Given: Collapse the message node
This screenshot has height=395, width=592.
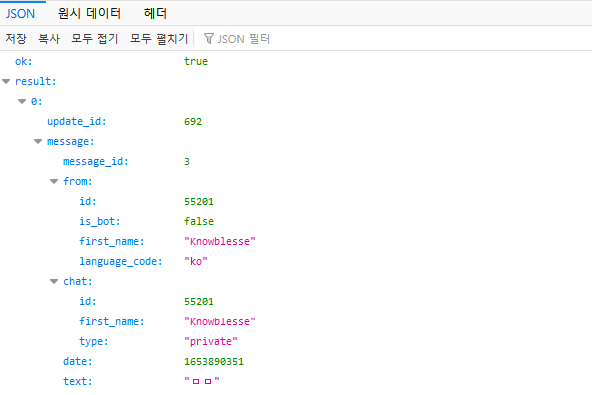Looking at the screenshot, I should click(x=38, y=141).
